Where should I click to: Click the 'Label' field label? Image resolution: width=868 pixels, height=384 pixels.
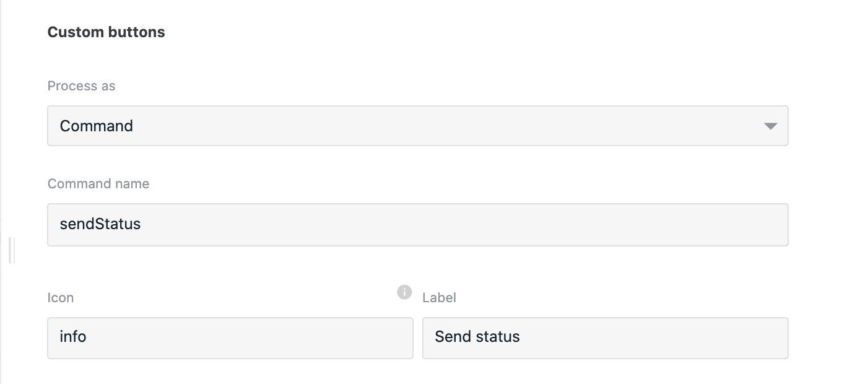pyautogui.click(x=440, y=298)
